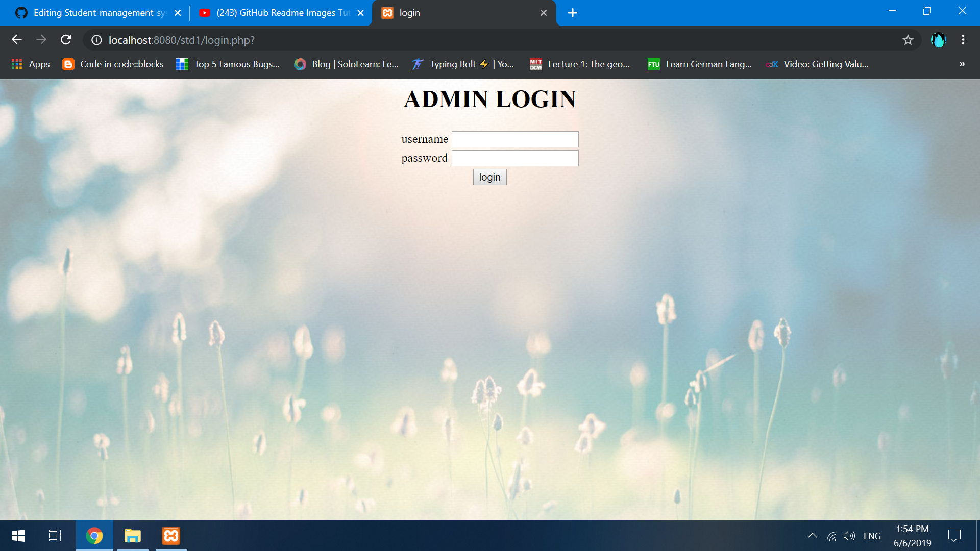Switch the ENG language indicator
Viewport: 980px width, 551px height.
point(872,536)
